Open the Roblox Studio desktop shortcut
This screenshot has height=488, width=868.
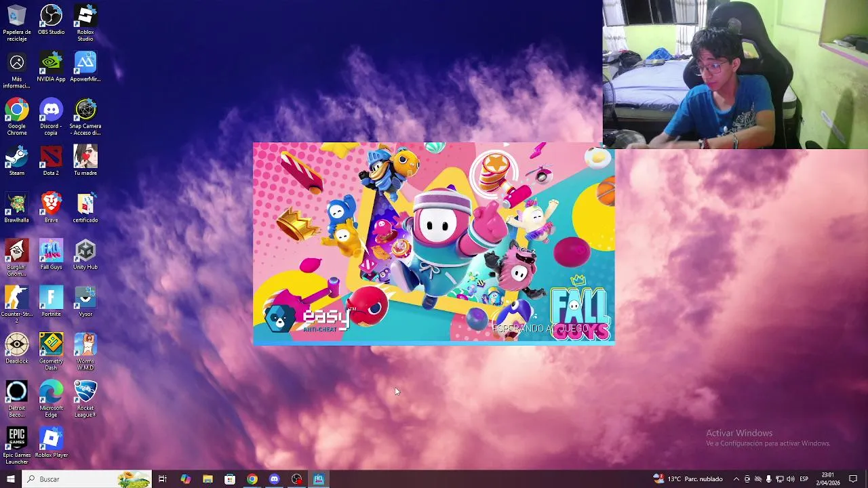85,22
